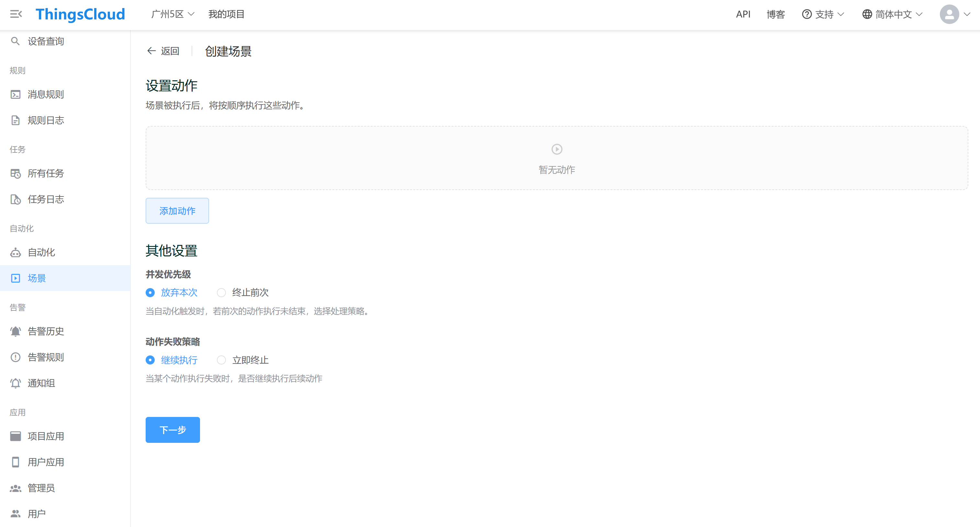Open the 简体中文 language dropdown
Screen dimensions: 980x527
pos(893,15)
